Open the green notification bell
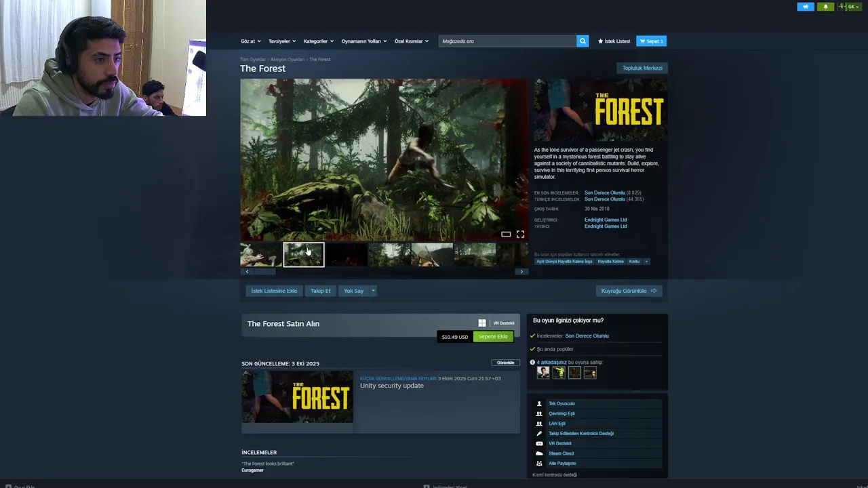The width and height of the screenshot is (868, 488). [x=825, y=7]
